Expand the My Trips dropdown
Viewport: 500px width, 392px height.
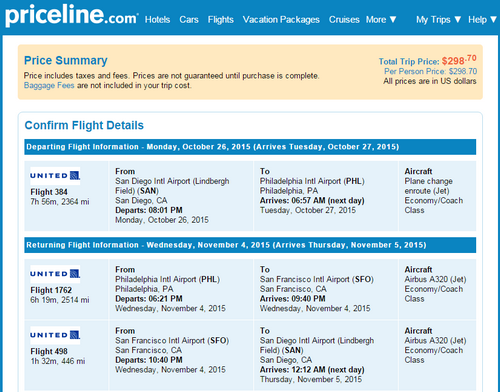pyautogui.click(x=438, y=20)
